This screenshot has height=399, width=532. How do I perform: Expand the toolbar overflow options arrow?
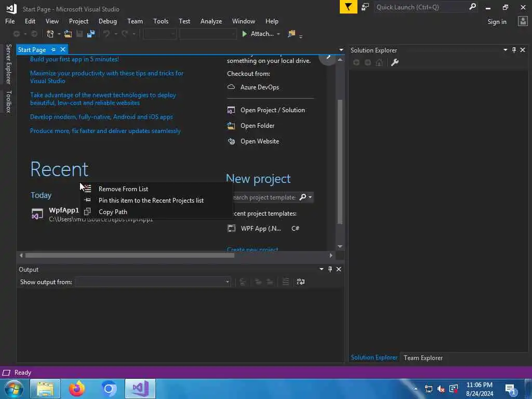[301, 36]
